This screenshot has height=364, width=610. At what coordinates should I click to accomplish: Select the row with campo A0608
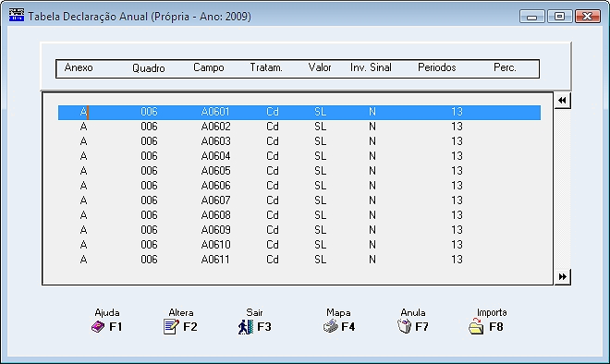[x=299, y=215]
